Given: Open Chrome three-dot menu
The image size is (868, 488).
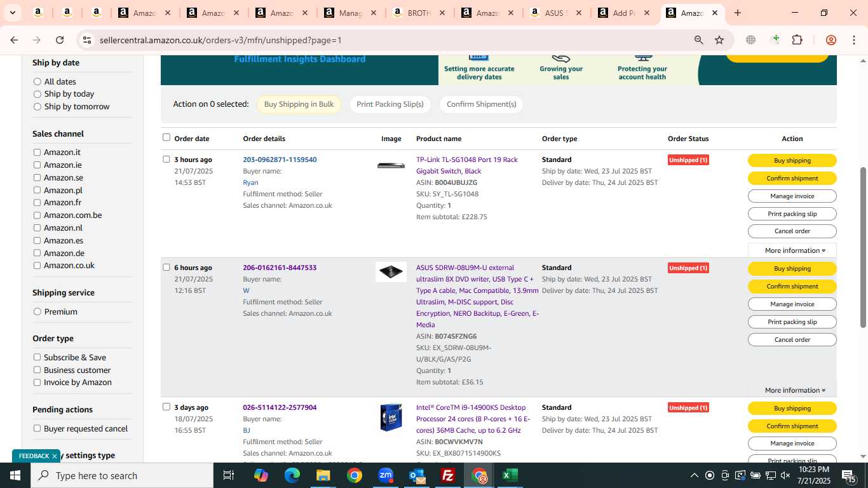Looking at the screenshot, I should [853, 40].
